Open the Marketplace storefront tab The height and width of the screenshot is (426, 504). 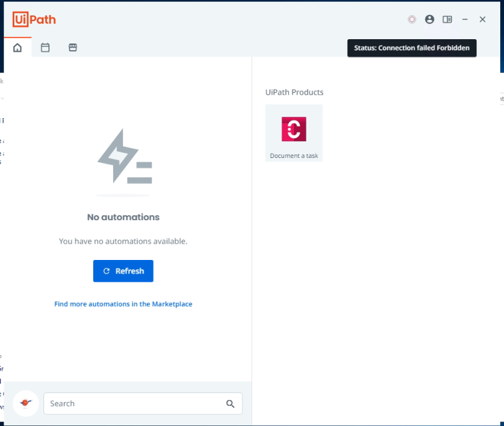tap(73, 48)
